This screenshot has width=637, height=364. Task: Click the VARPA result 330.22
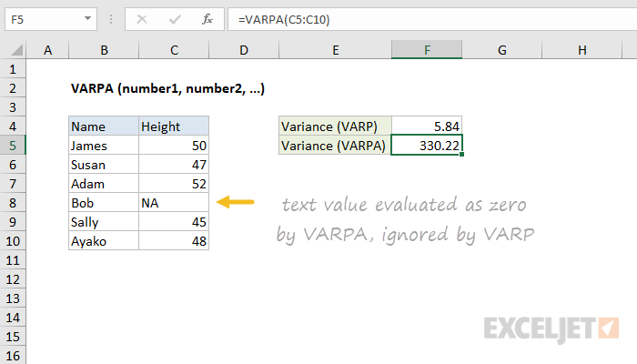point(427,146)
